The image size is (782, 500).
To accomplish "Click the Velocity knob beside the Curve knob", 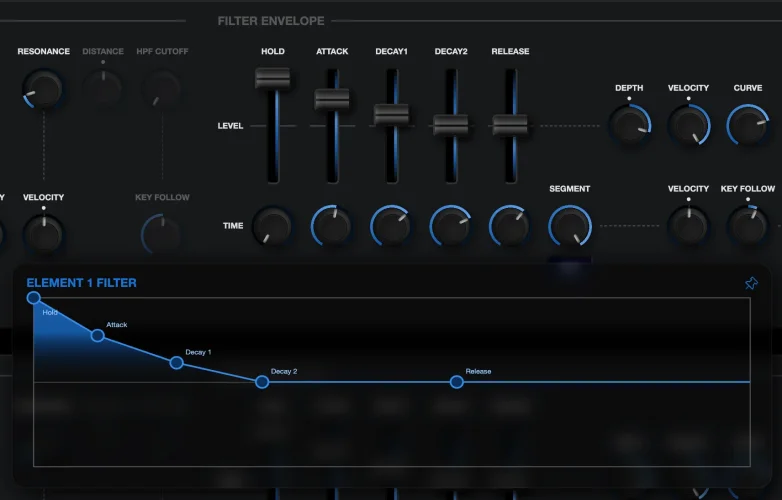I will (x=688, y=123).
